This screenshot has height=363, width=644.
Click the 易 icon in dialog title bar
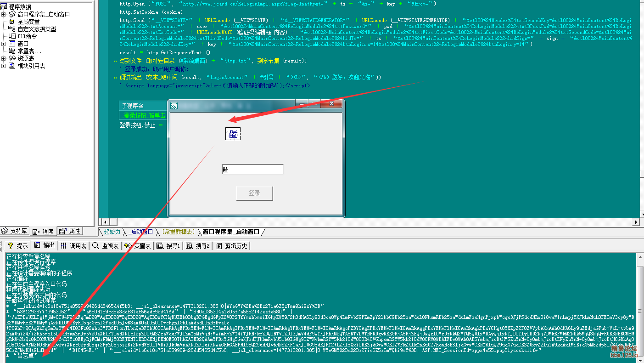pyautogui.click(x=174, y=106)
